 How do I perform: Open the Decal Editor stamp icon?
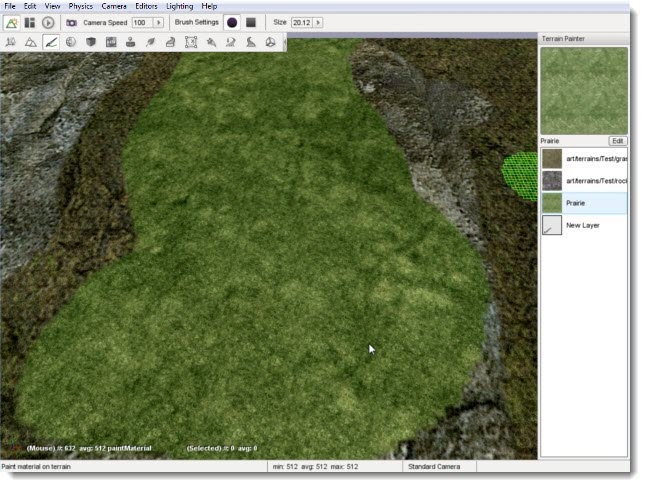coord(131,42)
